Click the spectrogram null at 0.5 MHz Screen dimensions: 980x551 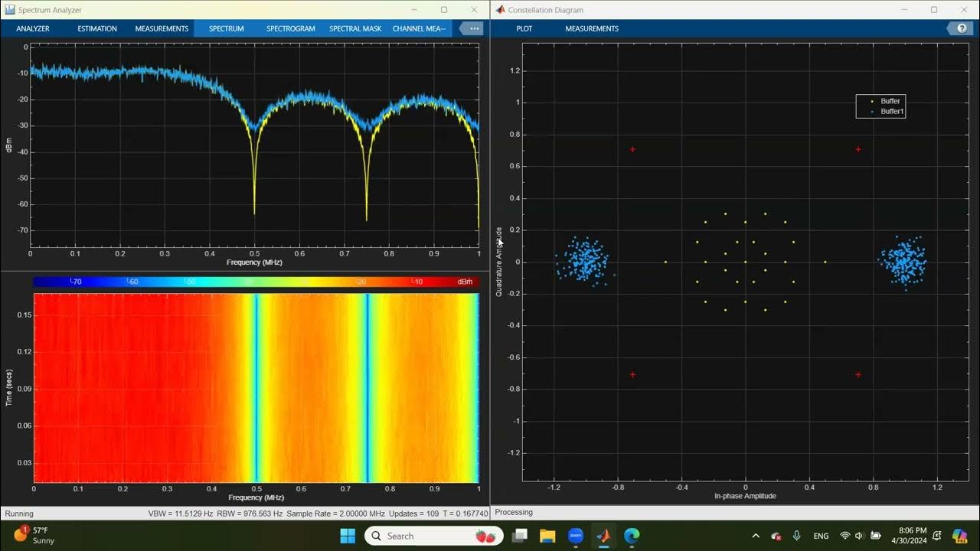tap(256, 388)
